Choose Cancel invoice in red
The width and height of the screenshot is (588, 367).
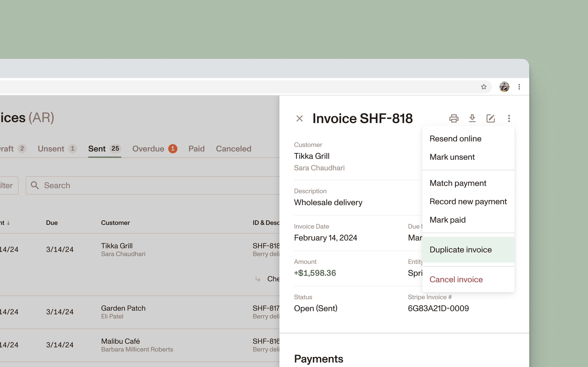tap(456, 280)
